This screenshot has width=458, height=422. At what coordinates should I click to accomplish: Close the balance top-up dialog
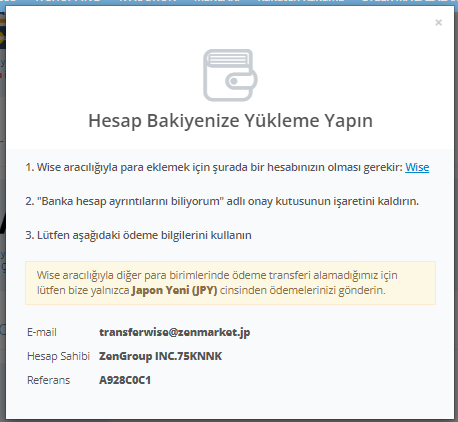click(x=438, y=23)
